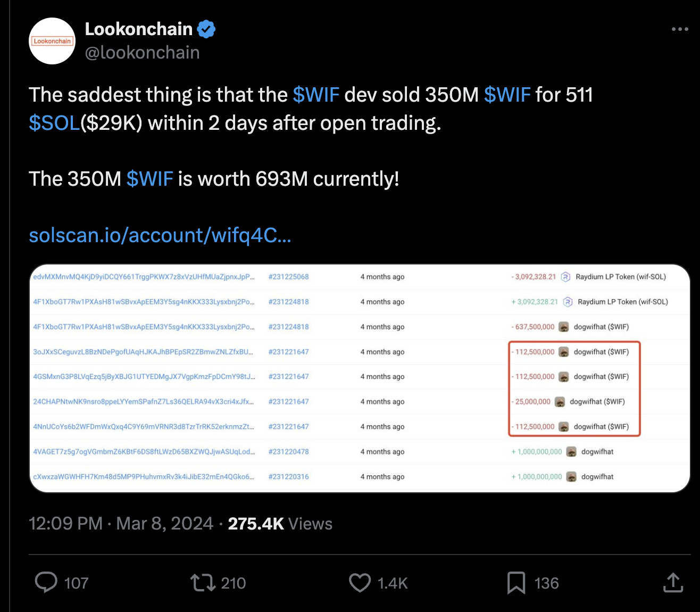Screen dimensions: 700x612
Task: Click the $WIF cashtag before 'for 511'
Action: 507,95
